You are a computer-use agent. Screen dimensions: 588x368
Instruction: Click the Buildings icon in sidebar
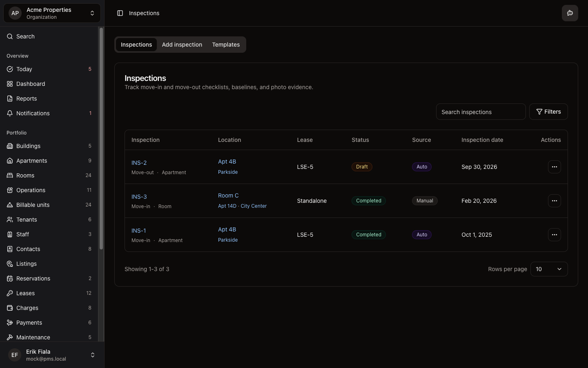coord(10,146)
